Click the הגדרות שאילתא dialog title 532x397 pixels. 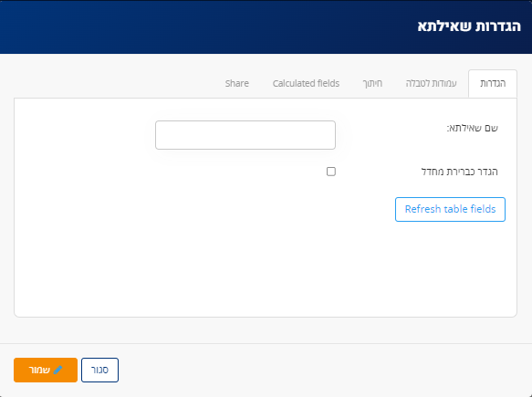click(x=469, y=26)
